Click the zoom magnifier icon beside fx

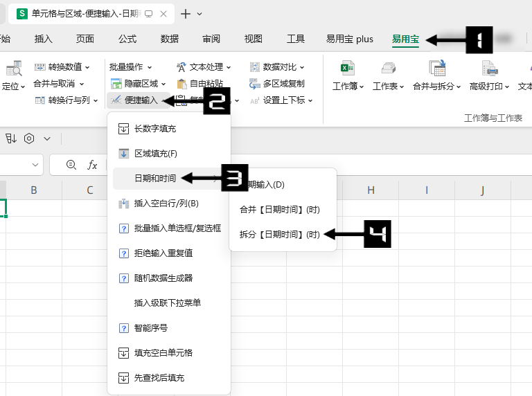[71, 165]
